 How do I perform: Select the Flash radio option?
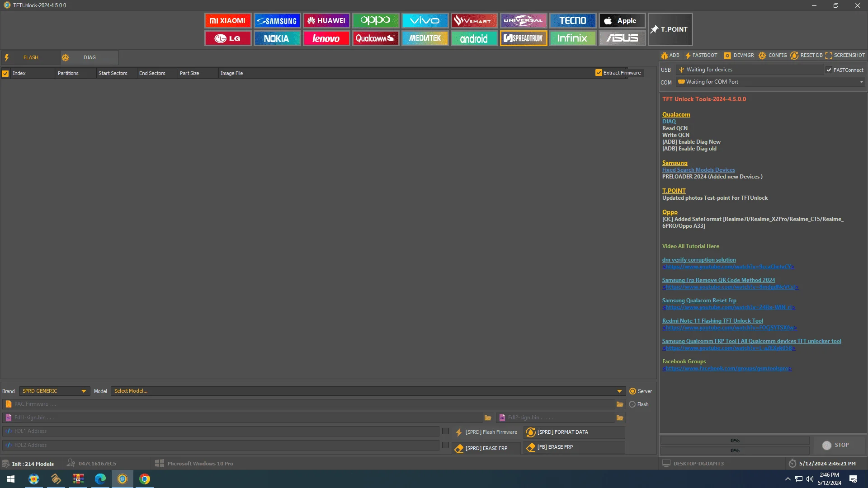(x=632, y=404)
